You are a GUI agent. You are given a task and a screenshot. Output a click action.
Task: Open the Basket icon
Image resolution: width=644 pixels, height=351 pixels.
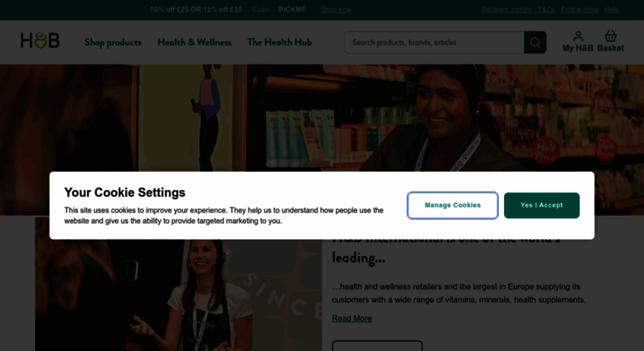(610, 42)
